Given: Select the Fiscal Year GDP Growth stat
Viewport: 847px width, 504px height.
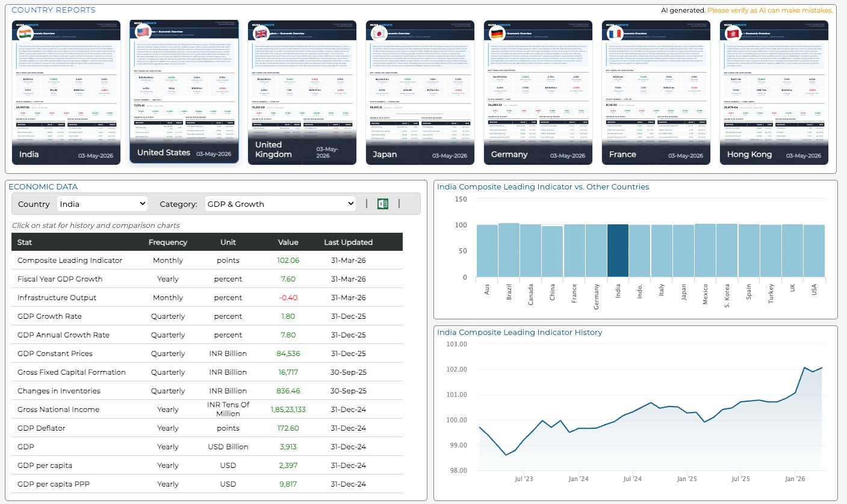Looking at the screenshot, I should click(x=207, y=279).
